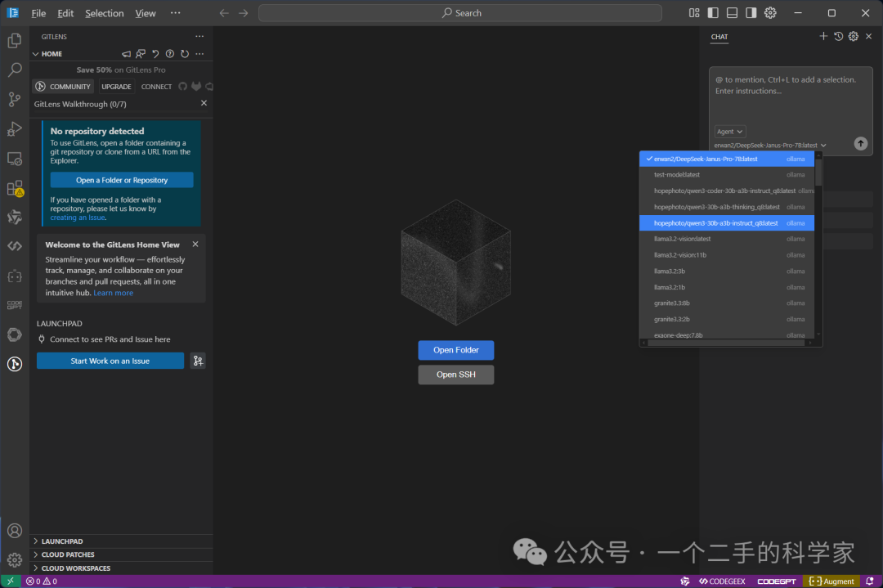Open the View menu
Screen dimensions: 883x588
click(146, 13)
